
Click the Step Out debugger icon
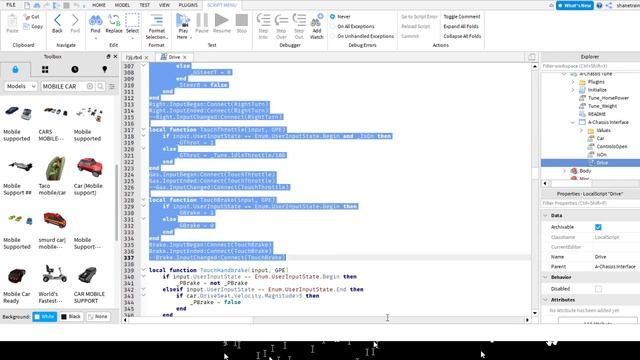point(299,20)
